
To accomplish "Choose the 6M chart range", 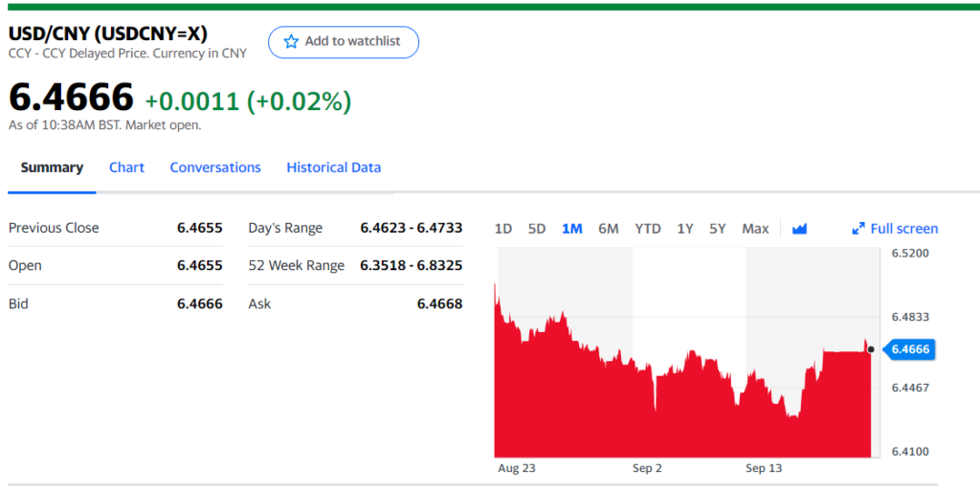I will click(609, 229).
